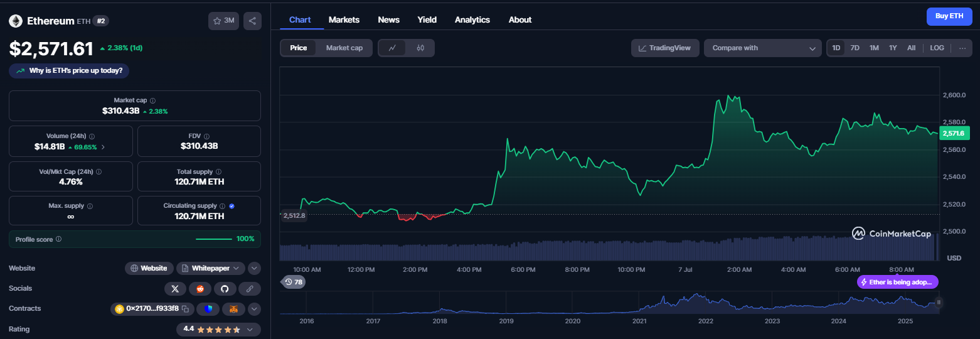Click the #2 rank badge

101,21
